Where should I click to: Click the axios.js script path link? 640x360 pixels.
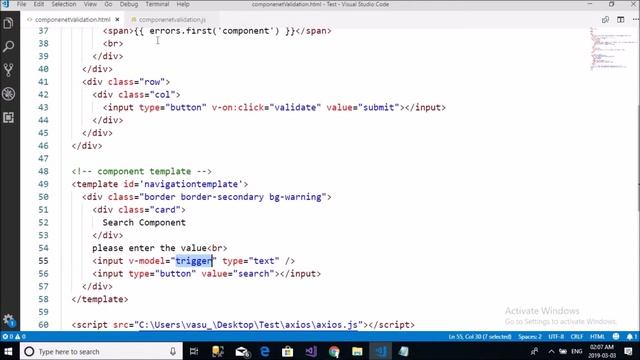[x=248, y=325]
